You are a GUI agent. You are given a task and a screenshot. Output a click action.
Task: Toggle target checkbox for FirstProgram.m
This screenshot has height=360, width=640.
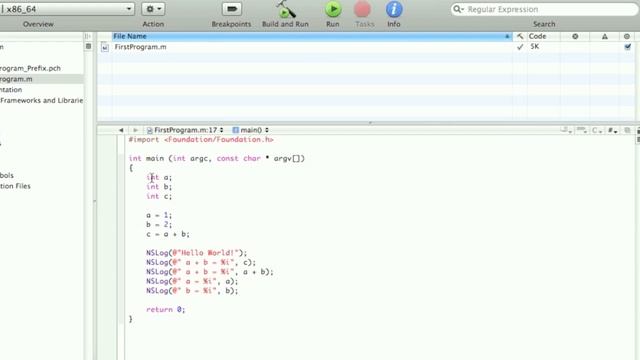point(627,47)
